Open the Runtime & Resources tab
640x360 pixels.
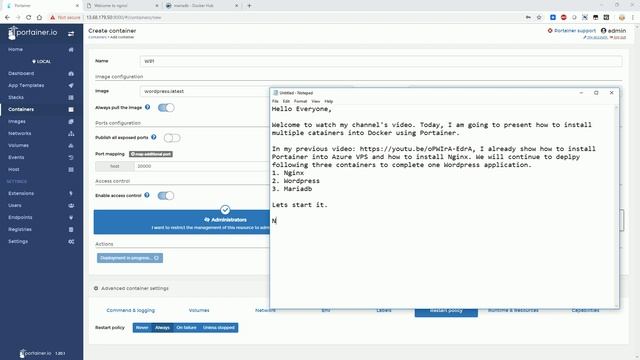coord(513,311)
